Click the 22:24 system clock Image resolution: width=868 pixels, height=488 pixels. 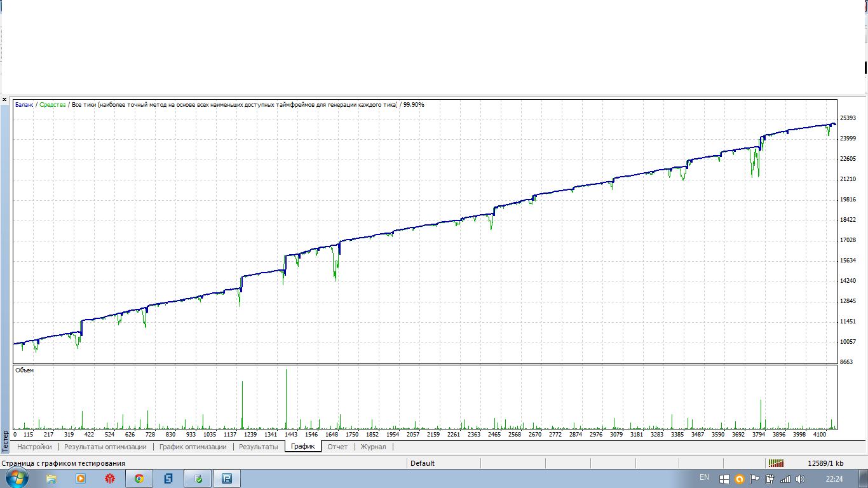(x=834, y=478)
